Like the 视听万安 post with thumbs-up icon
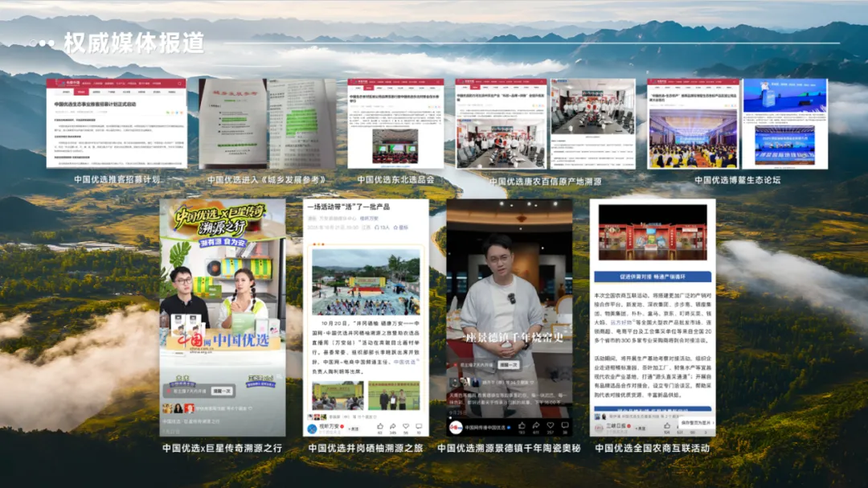The image size is (868, 488). [379, 426]
